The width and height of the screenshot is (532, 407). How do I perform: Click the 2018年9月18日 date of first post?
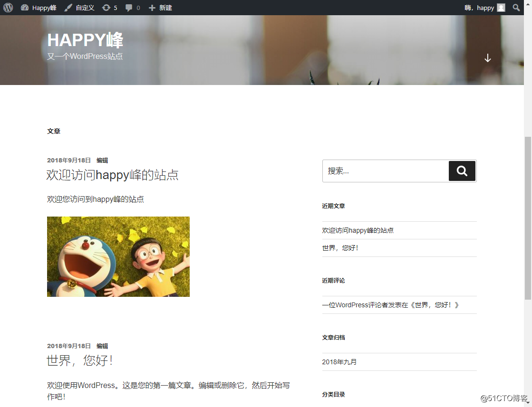[69, 161]
